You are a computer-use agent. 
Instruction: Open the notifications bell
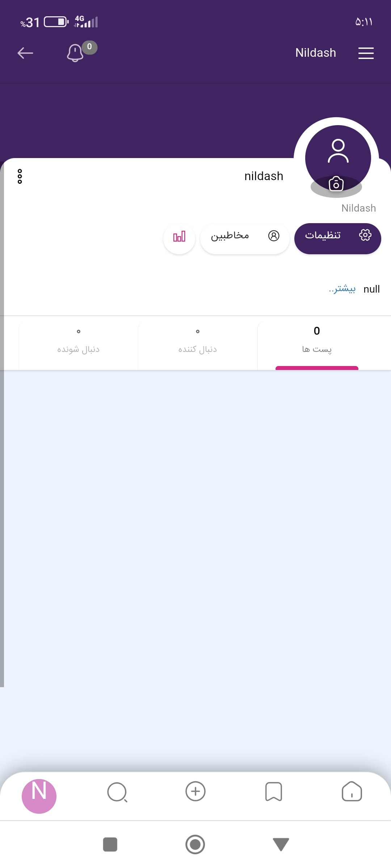75,53
